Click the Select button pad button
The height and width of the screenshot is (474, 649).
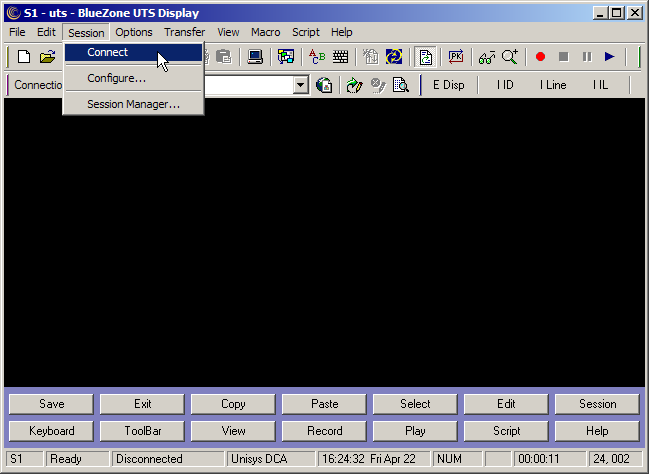pyautogui.click(x=415, y=404)
